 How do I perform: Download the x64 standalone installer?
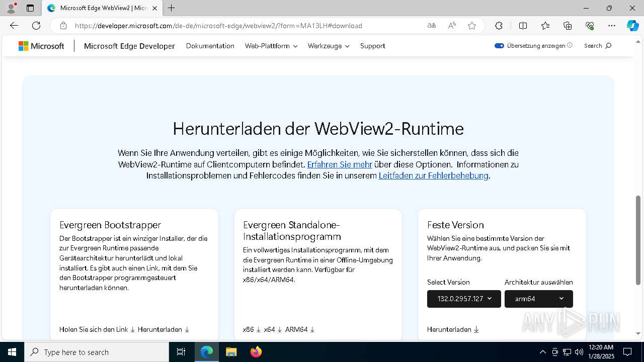[273, 329]
